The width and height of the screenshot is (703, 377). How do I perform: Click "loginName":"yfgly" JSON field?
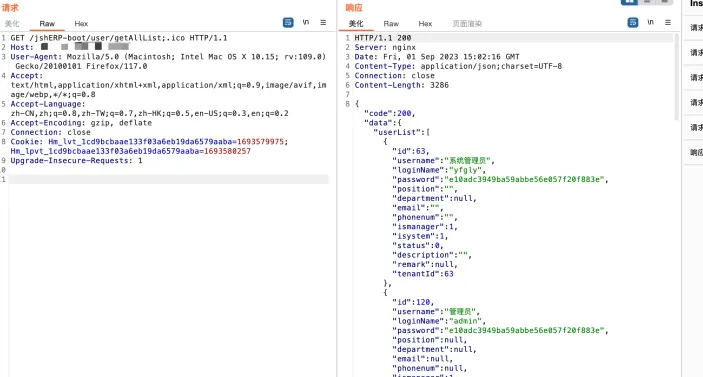(x=438, y=170)
